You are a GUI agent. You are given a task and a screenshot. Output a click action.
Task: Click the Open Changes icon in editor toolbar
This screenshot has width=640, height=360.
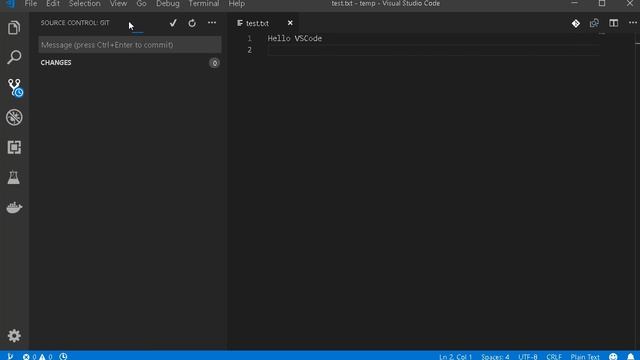pos(594,23)
